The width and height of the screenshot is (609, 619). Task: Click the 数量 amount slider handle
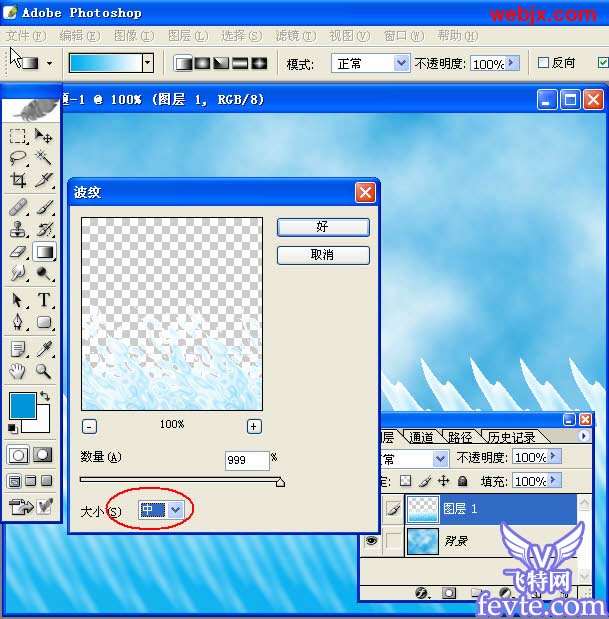click(280, 482)
